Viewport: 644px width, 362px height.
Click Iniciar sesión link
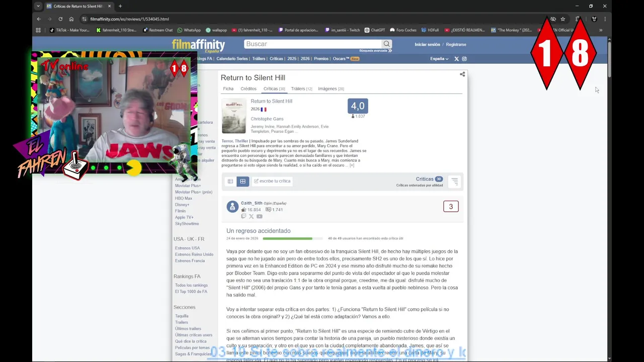[427, 44]
